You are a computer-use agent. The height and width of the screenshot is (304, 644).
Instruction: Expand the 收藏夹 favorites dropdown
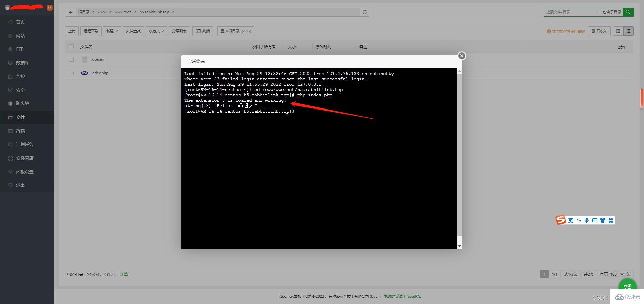(x=156, y=31)
